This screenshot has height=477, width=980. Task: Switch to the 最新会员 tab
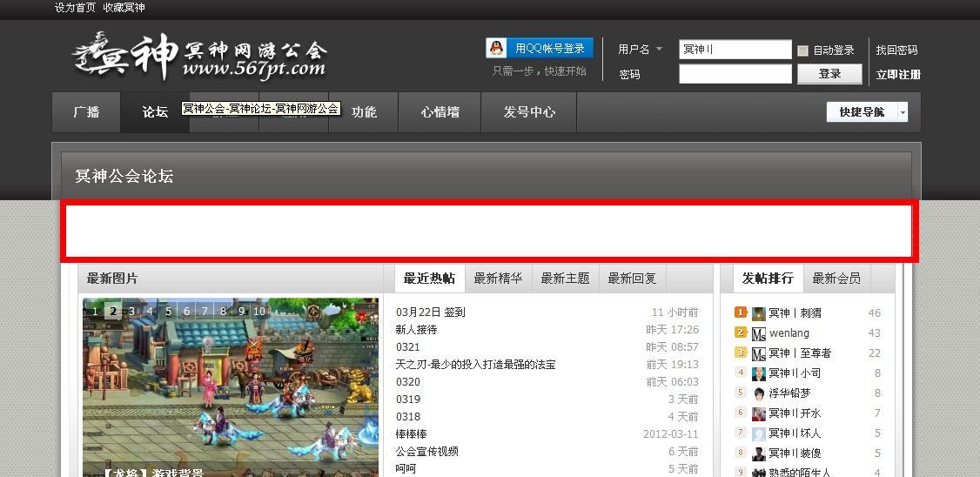pos(837,279)
